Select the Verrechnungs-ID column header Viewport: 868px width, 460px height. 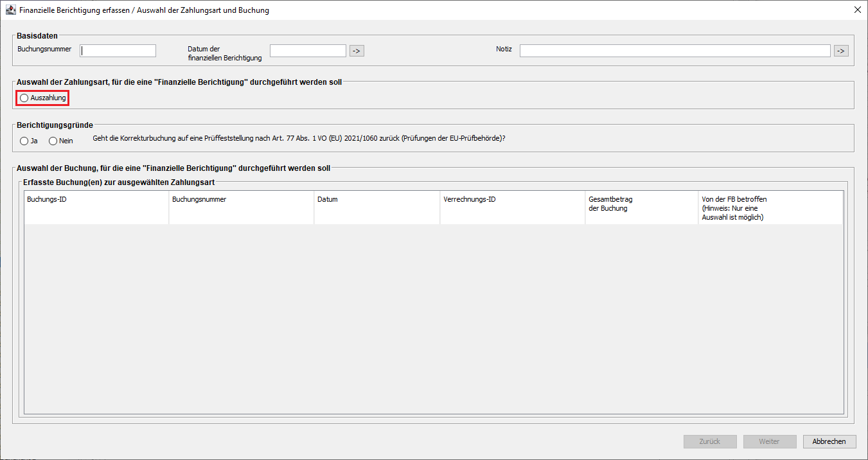pos(512,208)
